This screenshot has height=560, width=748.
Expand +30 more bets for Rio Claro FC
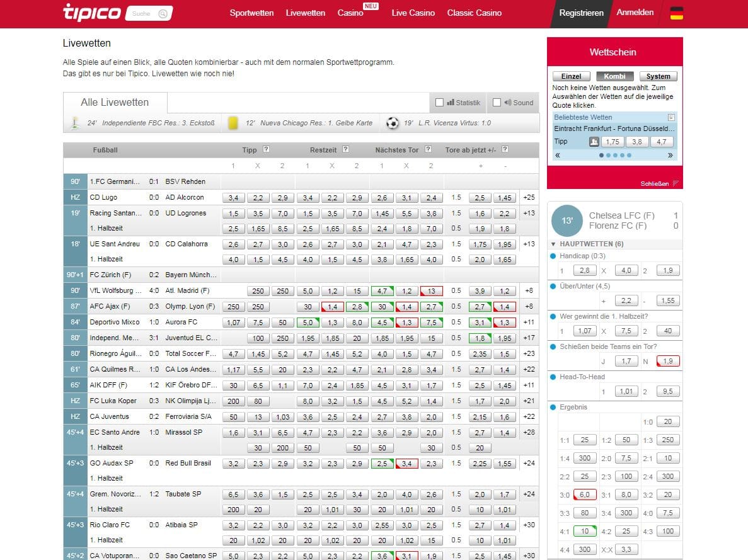point(529,525)
